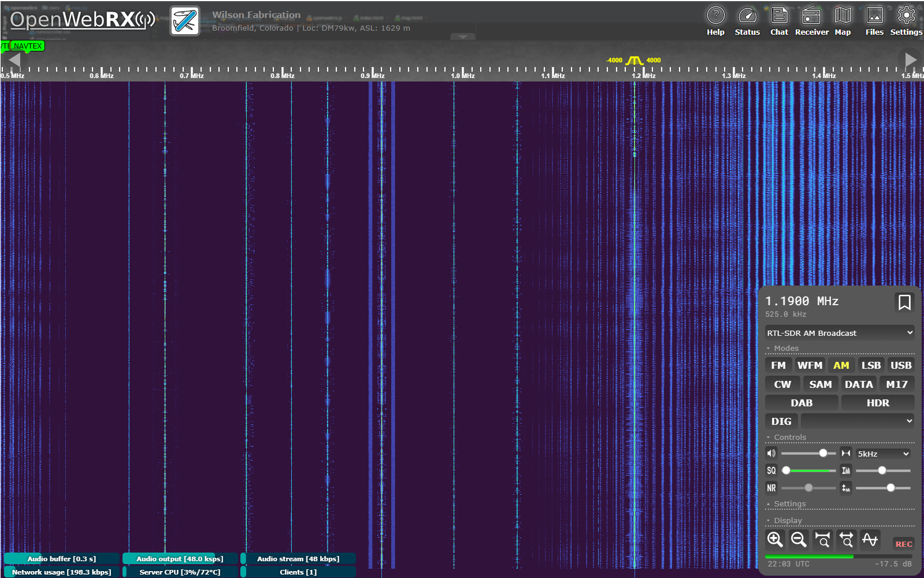Open the 5kHz tuning step dropdown
This screenshot has width=924, height=578.
[x=884, y=454]
